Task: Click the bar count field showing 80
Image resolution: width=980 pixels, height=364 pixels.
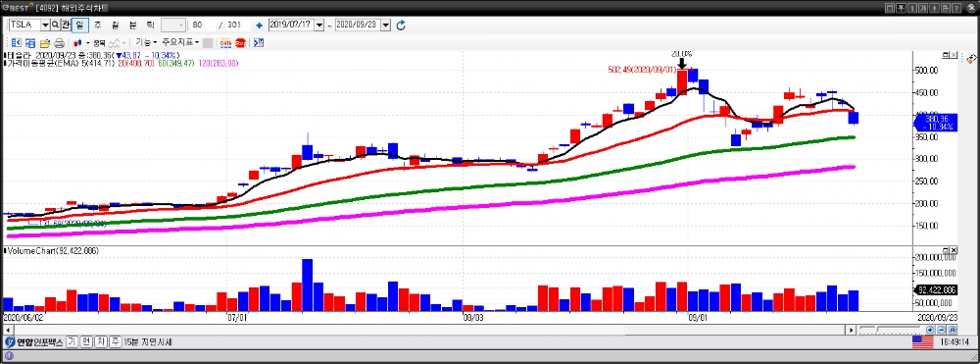Action: point(204,25)
